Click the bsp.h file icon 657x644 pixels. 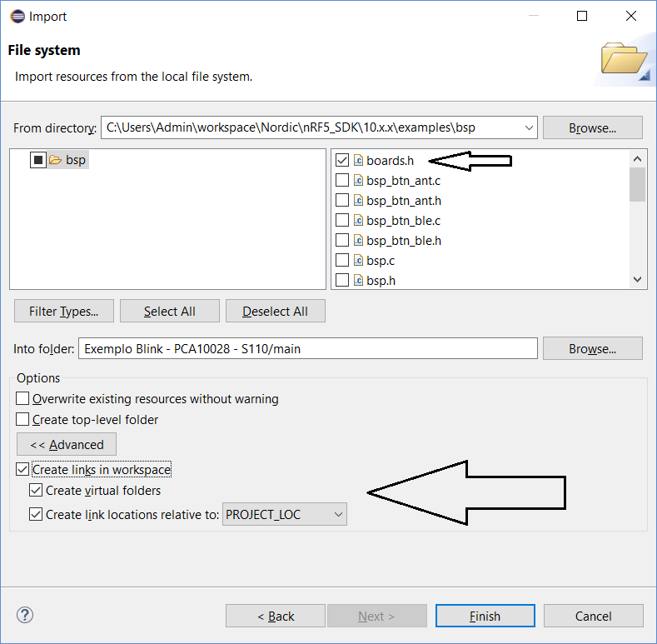click(358, 280)
